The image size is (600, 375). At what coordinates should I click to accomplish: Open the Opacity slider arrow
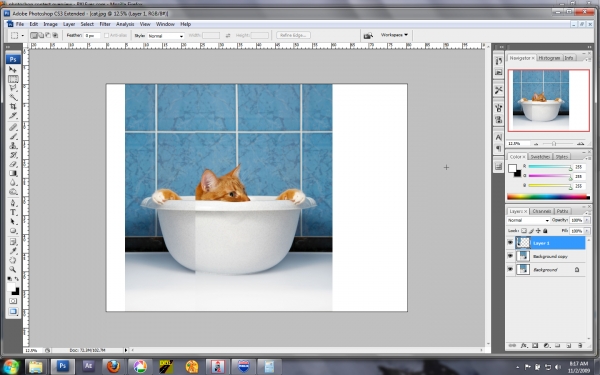[587, 220]
